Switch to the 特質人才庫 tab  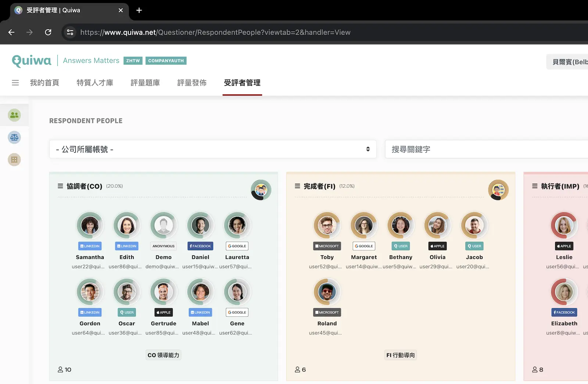(x=95, y=83)
